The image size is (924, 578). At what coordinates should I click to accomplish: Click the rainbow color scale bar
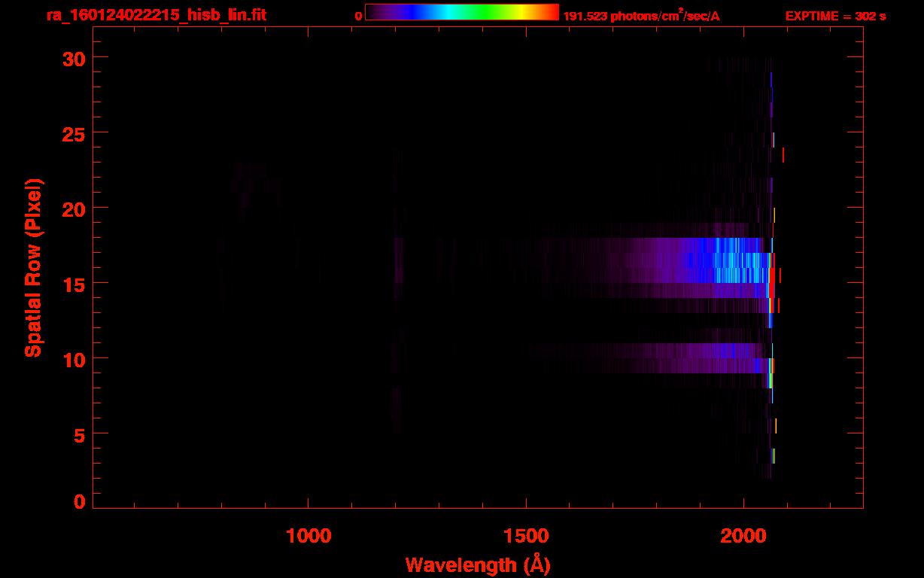(461, 12)
